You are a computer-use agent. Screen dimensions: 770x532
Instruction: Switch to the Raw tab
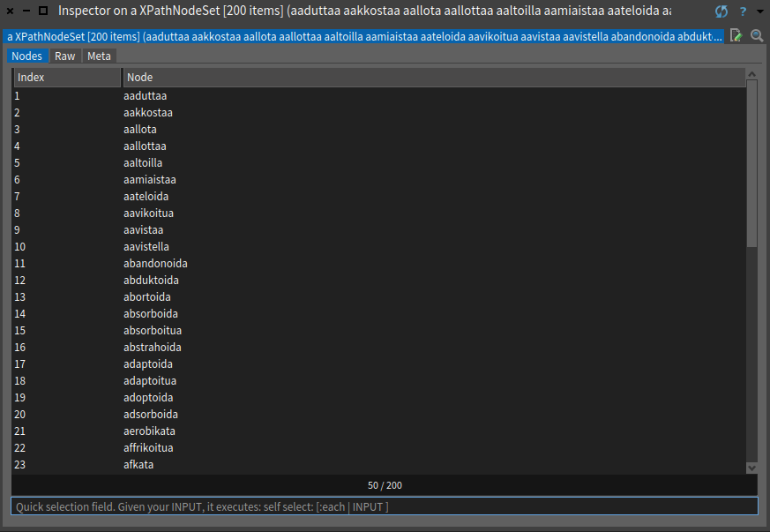(65, 56)
